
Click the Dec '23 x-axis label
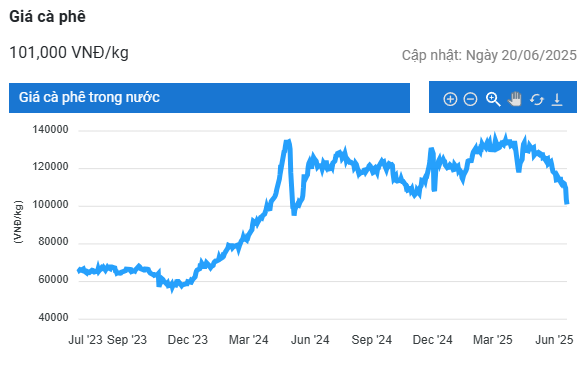[x=188, y=340]
